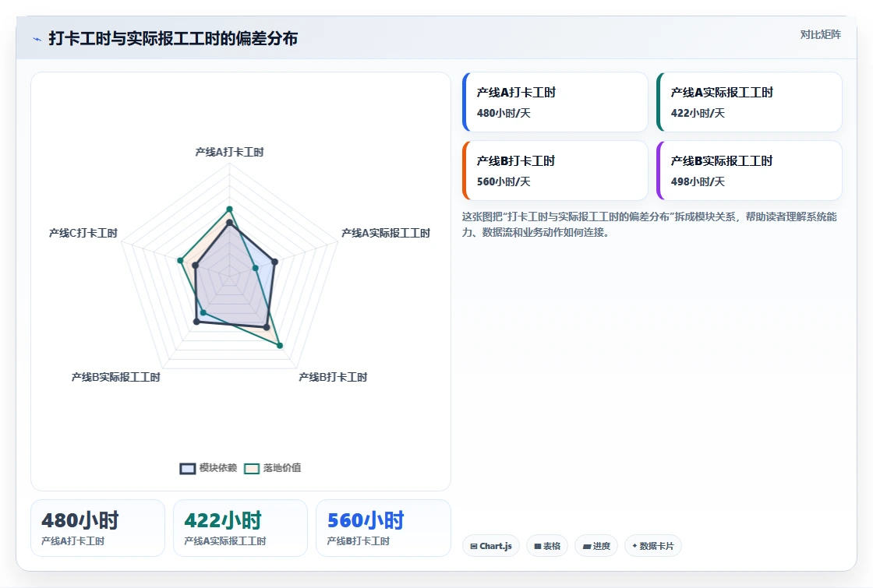Click the title 打卡工时与实际报工工时的偏差分布
The height and width of the screenshot is (588, 873).
pyautogui.click(x=173, y=38)
